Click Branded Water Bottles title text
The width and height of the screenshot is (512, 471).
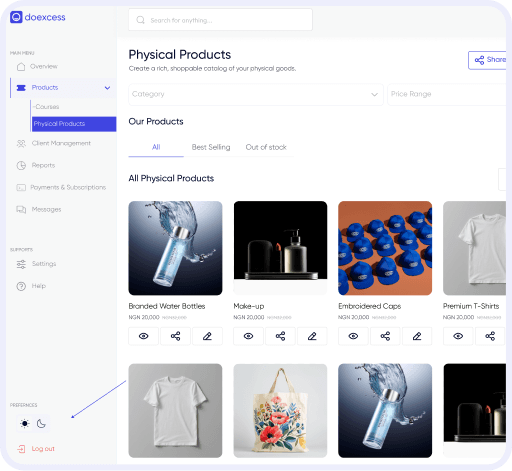tap(167, 306)
